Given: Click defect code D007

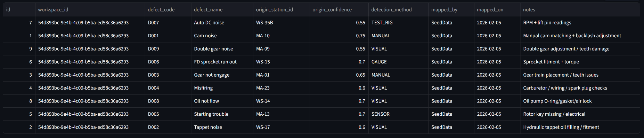Looking at the screenshot, I should pos(168,23).
